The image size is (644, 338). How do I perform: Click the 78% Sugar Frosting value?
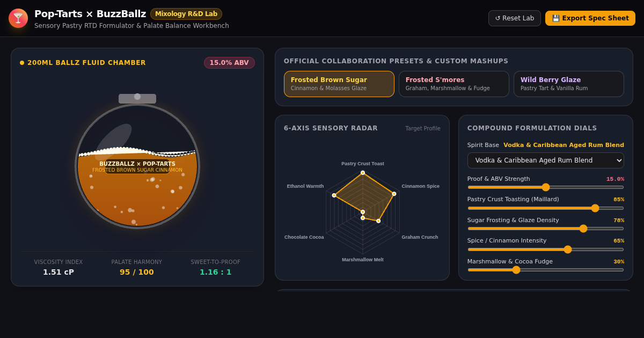pos(619,221)
